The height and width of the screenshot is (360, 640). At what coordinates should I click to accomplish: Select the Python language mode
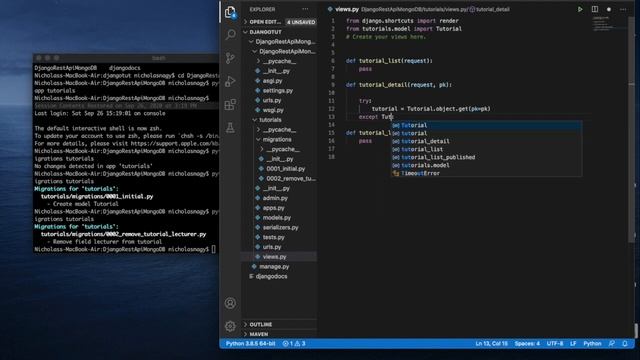tap(592, 344)
